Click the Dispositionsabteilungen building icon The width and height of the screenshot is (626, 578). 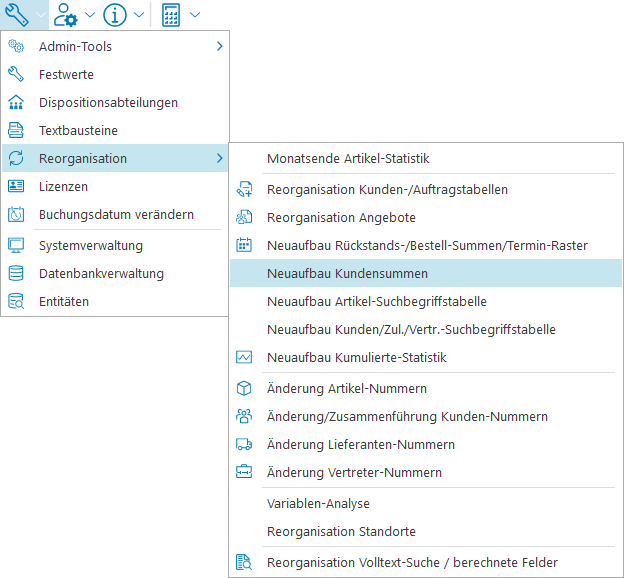(x=16, y=102)
